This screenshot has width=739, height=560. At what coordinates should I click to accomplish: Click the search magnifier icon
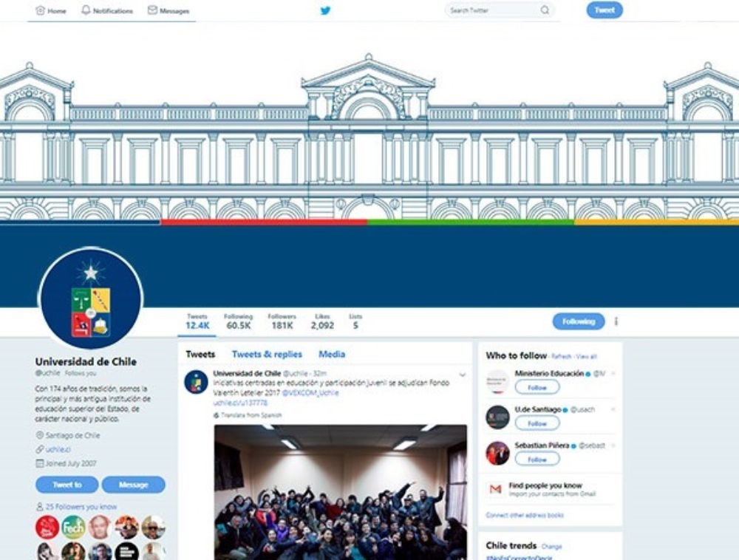[x=545, y=10]
